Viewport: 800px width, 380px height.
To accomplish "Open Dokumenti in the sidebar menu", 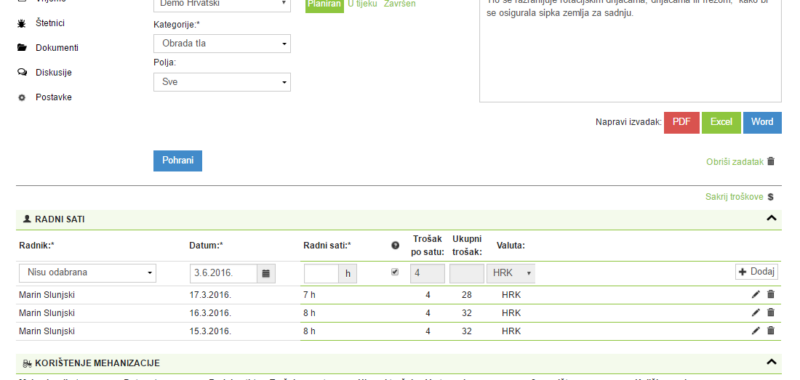I will pyautogui.click(x=57, y=47).
